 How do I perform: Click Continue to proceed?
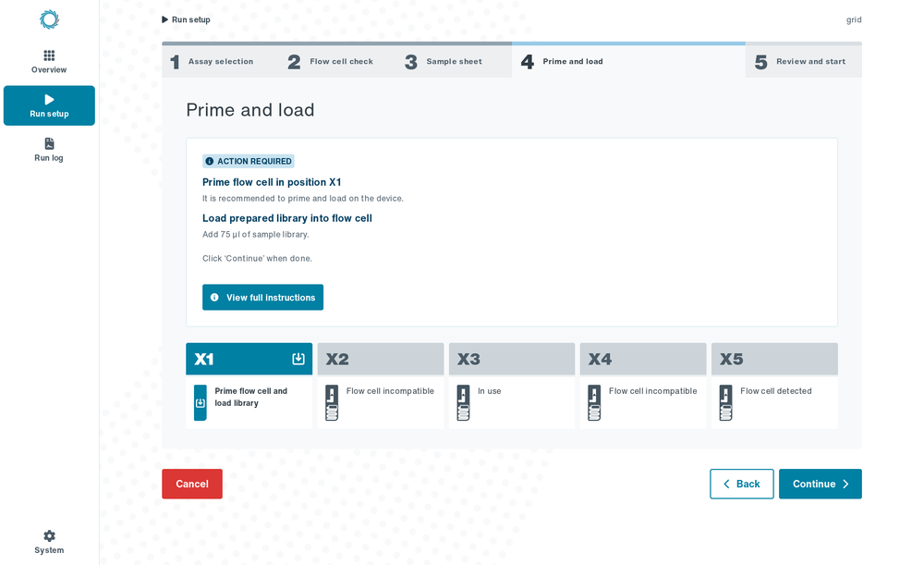(821, 484)
